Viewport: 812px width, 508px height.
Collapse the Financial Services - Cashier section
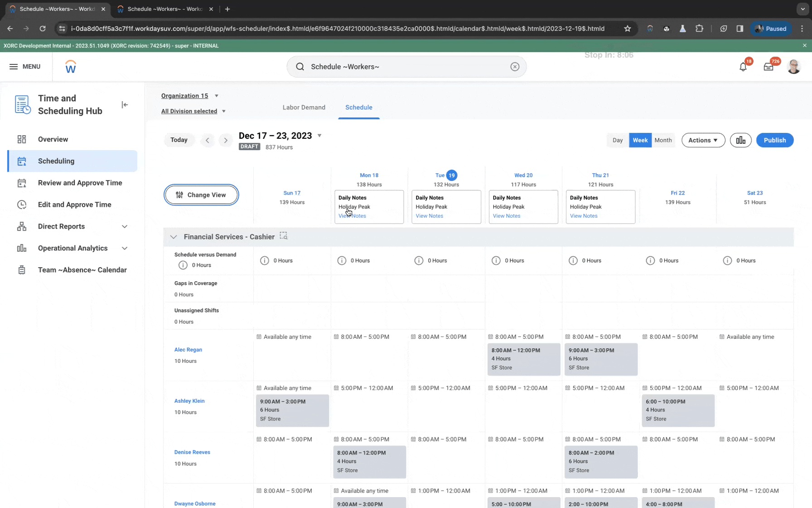coord(174,237)
